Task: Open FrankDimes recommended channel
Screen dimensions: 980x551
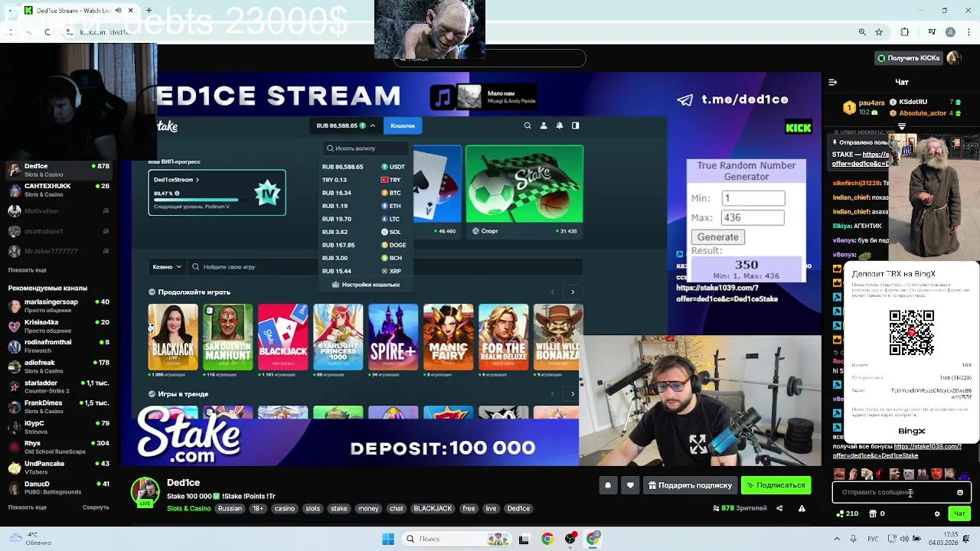Action: pos(59,407)
